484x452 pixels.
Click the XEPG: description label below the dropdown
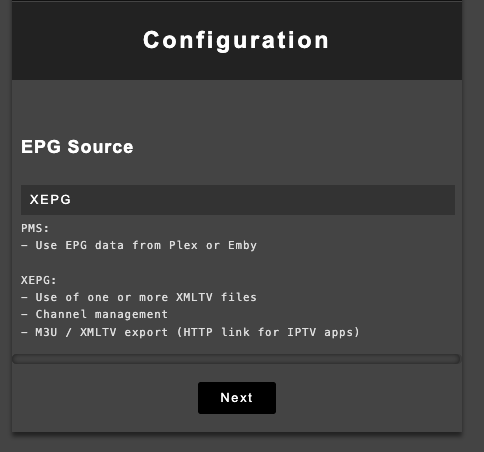(x=39, y=280)
